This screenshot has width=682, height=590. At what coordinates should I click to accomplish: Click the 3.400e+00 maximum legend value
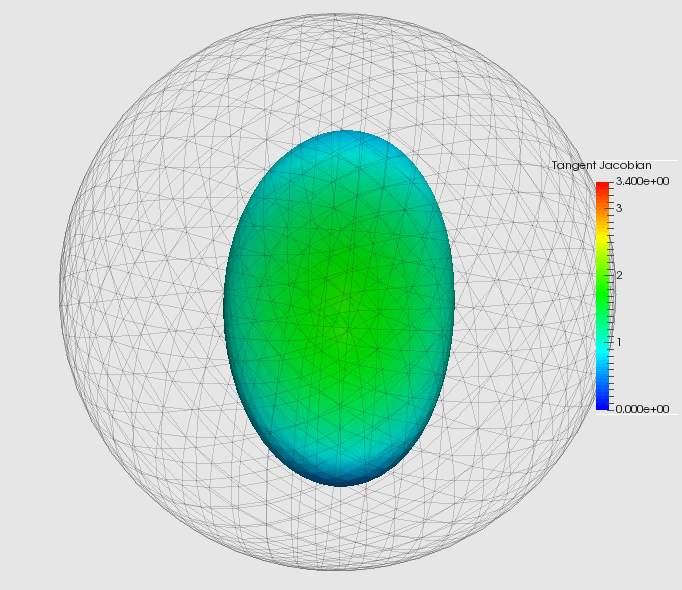(642, 181)
